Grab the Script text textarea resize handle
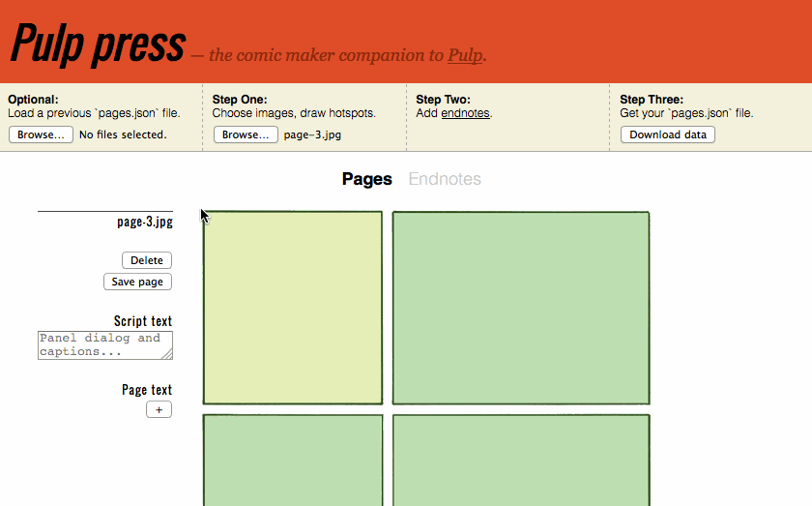 point(166,353)
